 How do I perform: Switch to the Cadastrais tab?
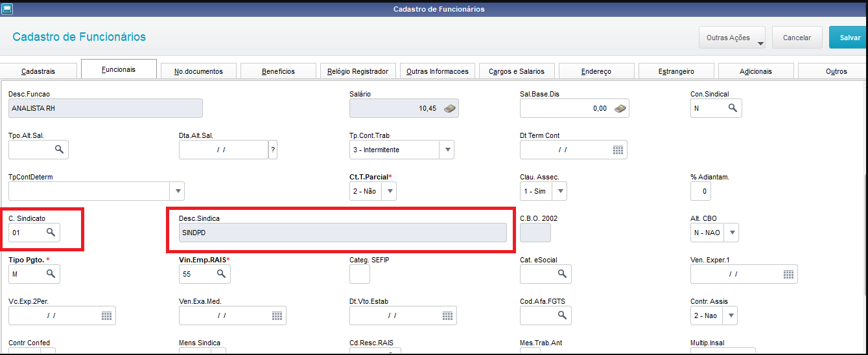click(x=38, y=71)
